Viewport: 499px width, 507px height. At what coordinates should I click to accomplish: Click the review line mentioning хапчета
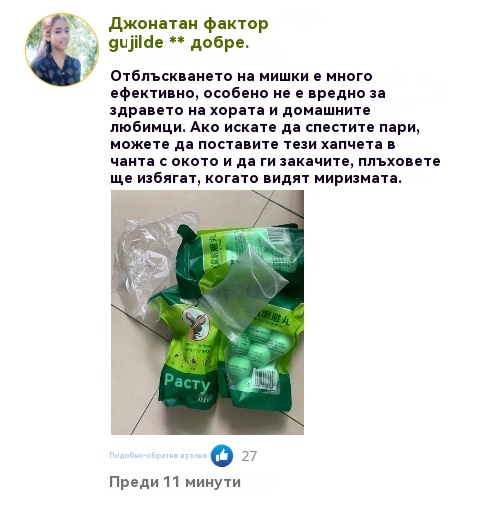coord(253,145)
